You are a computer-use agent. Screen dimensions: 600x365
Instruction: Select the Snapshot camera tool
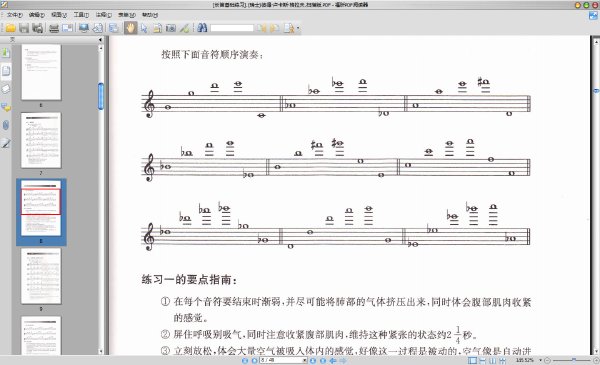171,28
